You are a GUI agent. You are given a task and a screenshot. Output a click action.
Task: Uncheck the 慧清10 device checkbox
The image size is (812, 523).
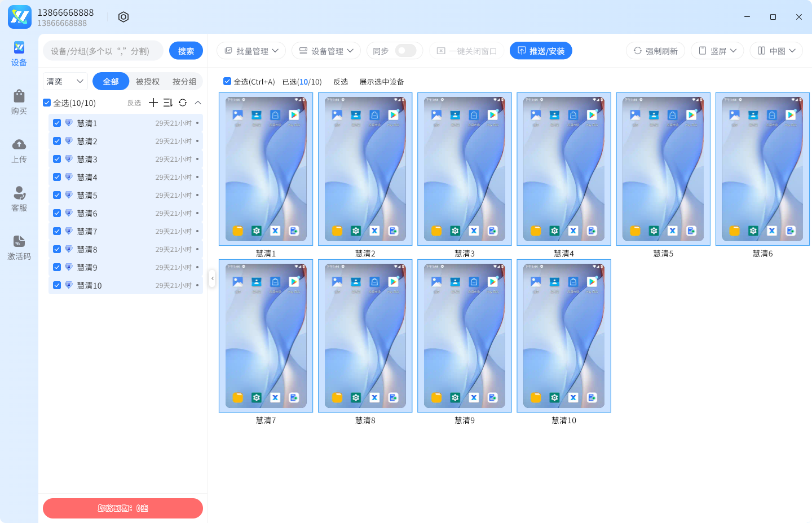coord(57,285)
